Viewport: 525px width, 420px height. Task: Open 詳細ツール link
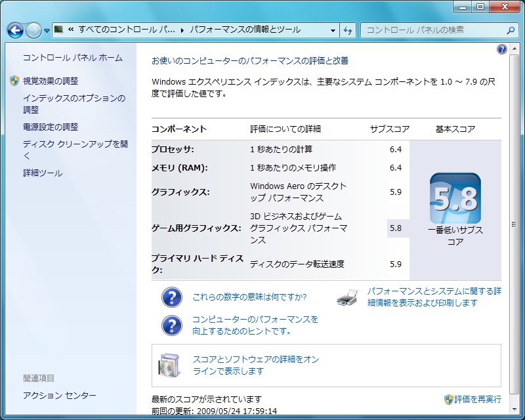click(43, 173)
